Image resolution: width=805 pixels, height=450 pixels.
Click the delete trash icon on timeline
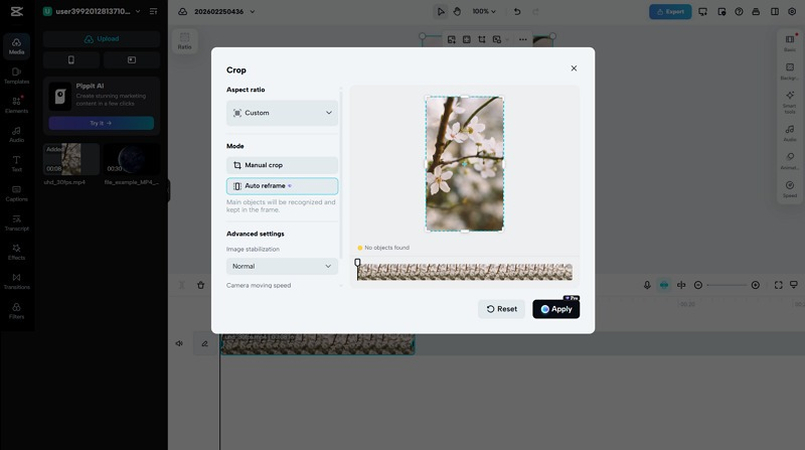(x=201, y=285)
